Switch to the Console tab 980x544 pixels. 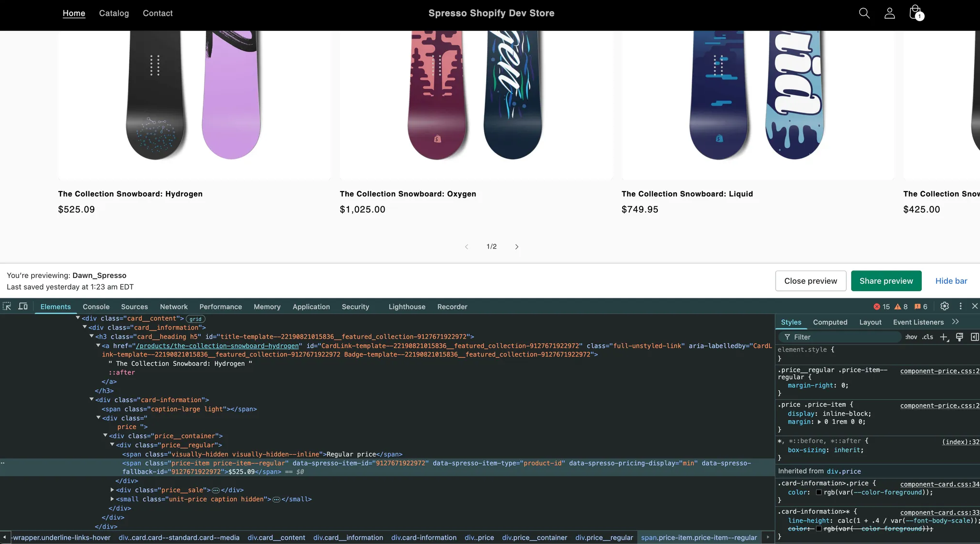pyautogui.click(x=96, y=307)
